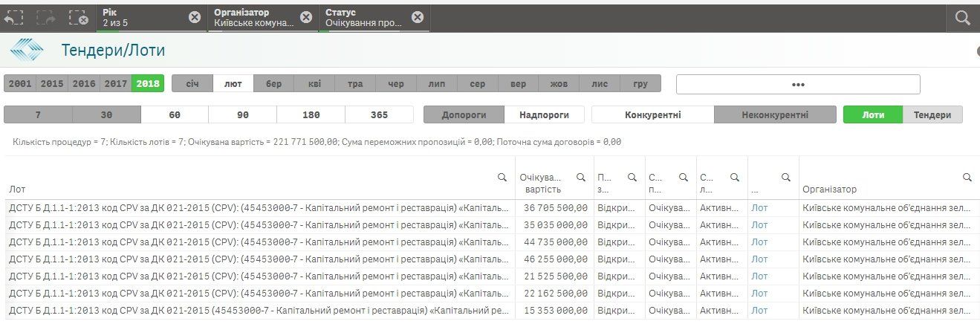Screen dimensions: 980x327
Task: Search in the Очікувана вартість column
Action: coord(581,177)
